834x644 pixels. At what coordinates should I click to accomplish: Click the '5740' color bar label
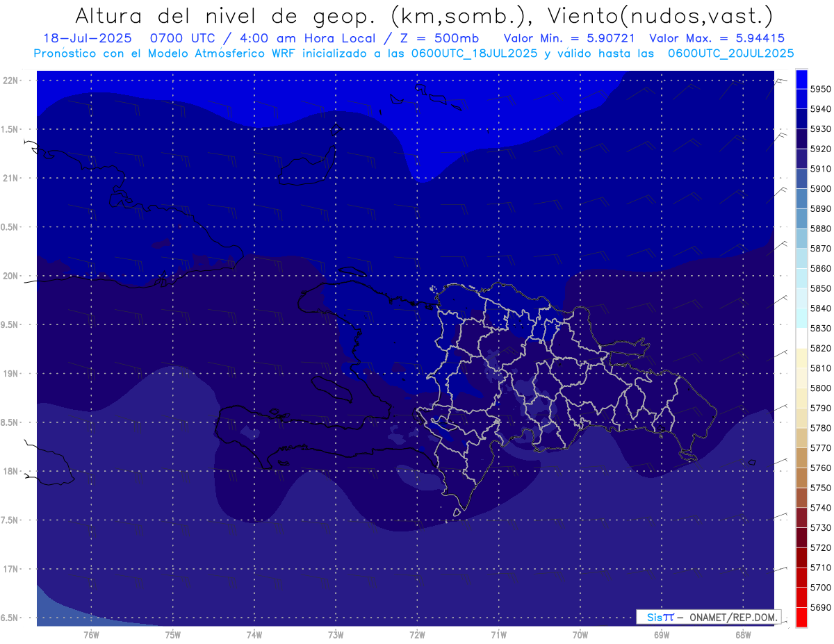[x=820, y=508]
